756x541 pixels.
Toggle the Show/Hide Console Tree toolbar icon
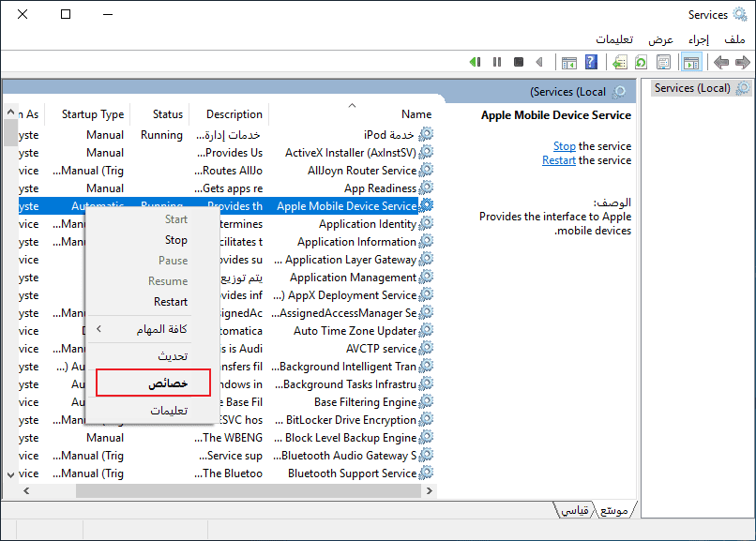tap(691, 62)
